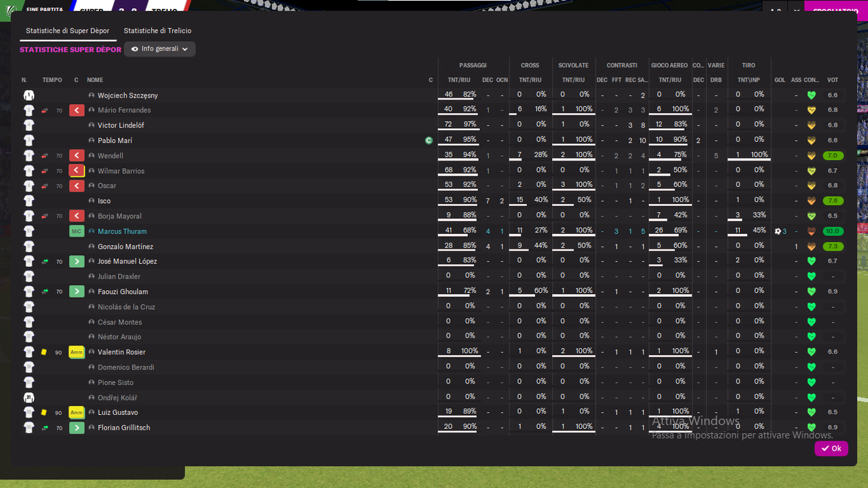Click Isco's shirt icon
868x488 pixels.
click(x=28, y=201)
